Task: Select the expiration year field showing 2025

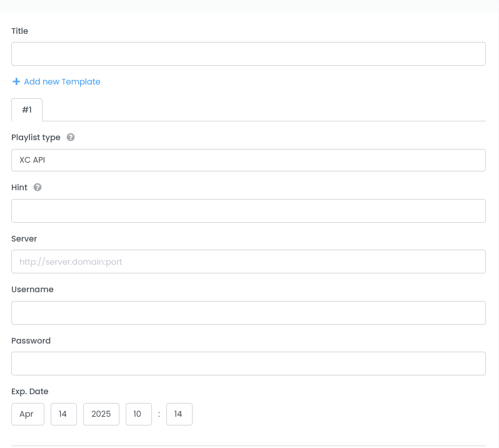Action: coord(101,414)
